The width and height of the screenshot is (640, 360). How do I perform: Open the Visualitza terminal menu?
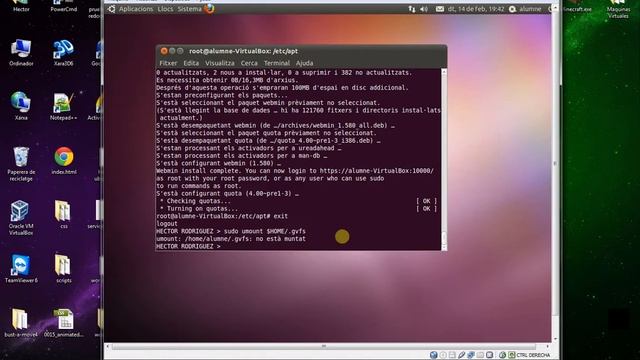tap(220, 63)
